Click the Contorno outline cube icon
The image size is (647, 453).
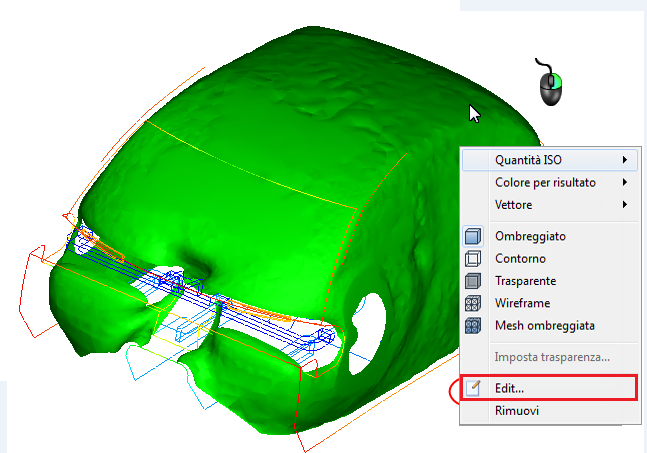[473, 259]
